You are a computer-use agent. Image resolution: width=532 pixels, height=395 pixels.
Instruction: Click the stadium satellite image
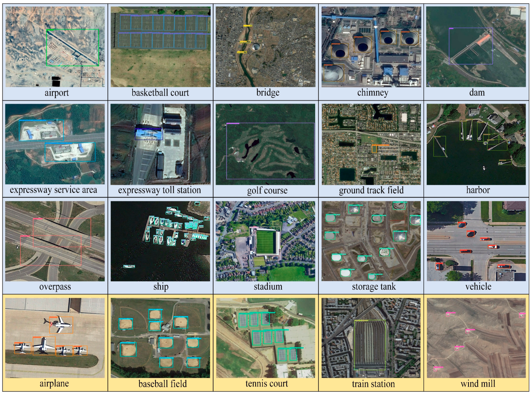(265, 241)
